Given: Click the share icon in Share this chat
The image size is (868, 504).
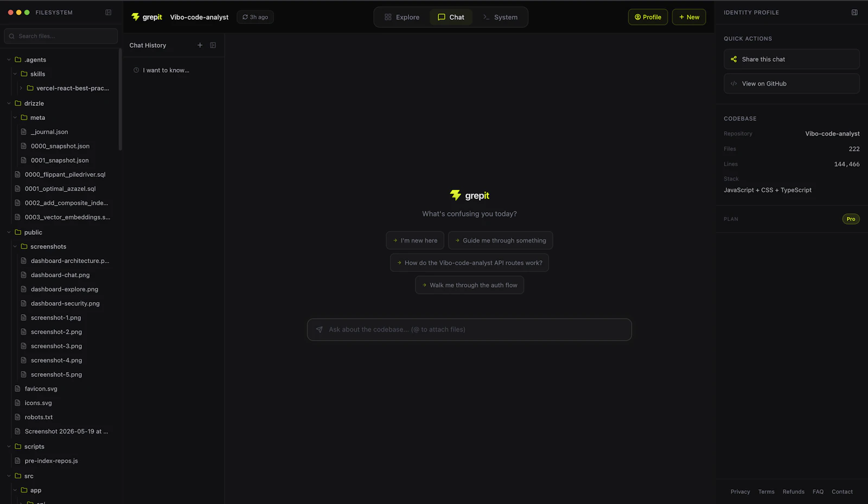Looking at the screenshot, I should (x=733, y=59).
